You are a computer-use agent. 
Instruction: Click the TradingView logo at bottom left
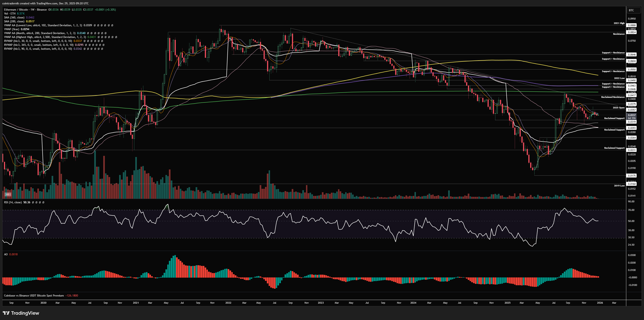21,313
